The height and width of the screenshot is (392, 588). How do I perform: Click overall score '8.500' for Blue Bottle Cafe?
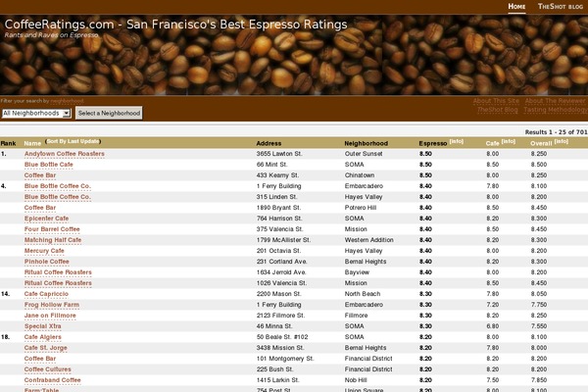(x=538, y=165)
